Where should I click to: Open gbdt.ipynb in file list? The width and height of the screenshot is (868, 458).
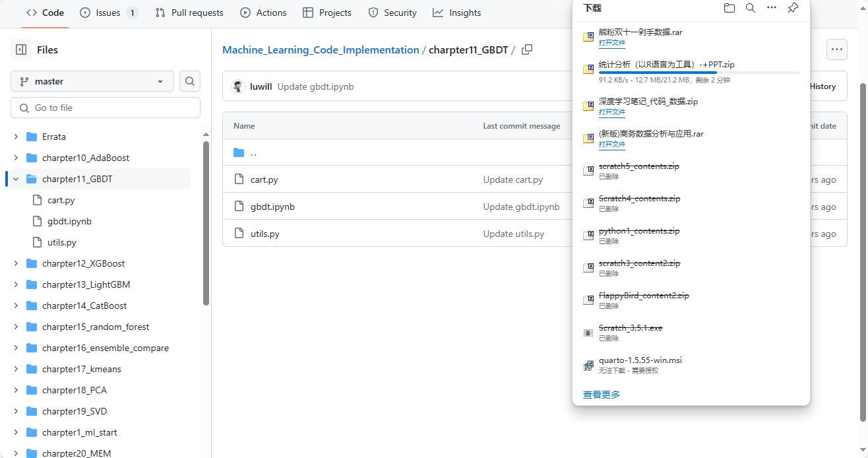(272, 207)
